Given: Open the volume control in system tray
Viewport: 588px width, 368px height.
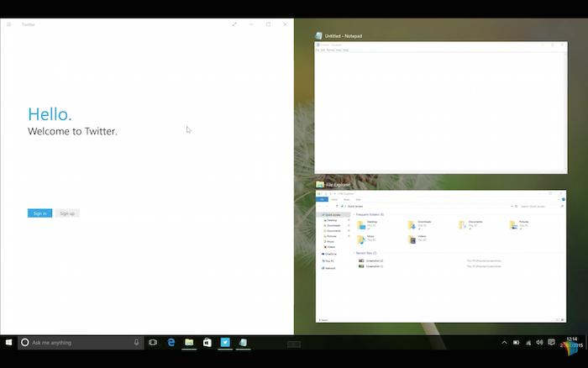Looking at the screenshot, I should click(539, 343).
